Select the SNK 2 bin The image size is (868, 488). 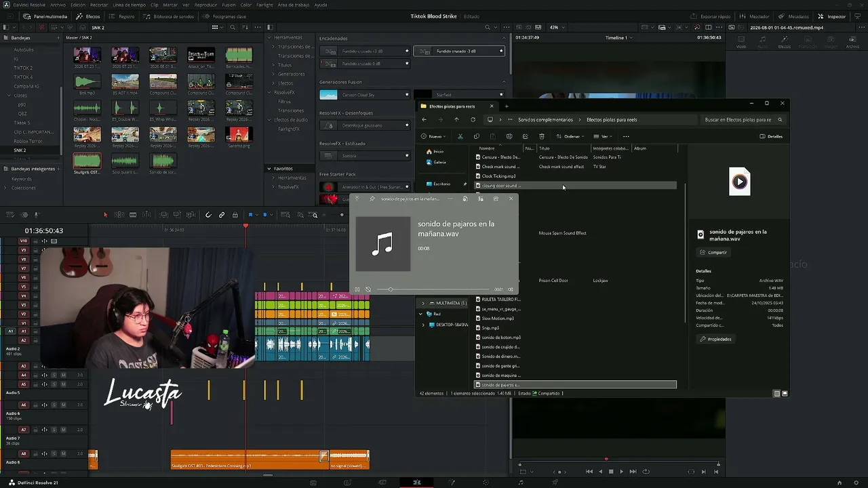[20, 150]
